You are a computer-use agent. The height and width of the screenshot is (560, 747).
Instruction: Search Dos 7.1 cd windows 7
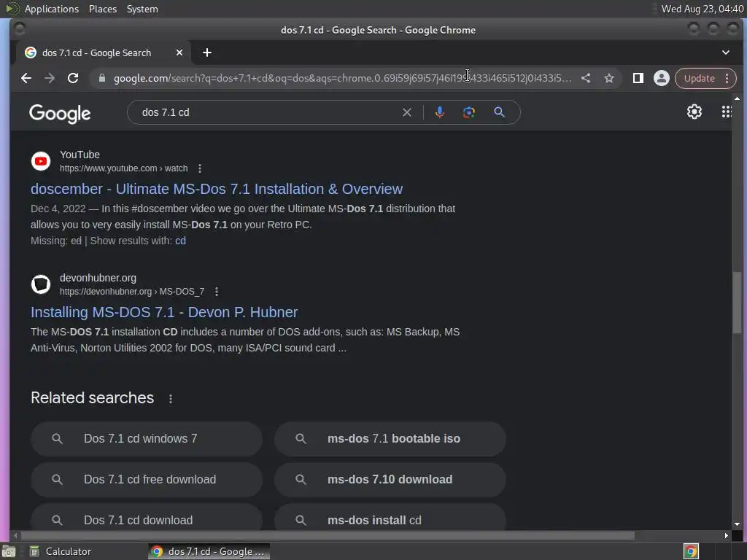pyautogui.click(x=147, y=439)
